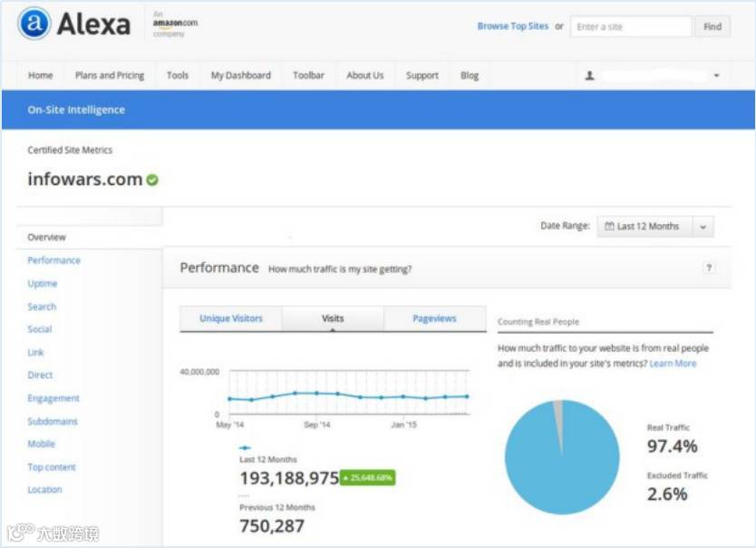Select Overview in the sidebar
Viewport: 756px width, 548px height.
click(46, 237)
